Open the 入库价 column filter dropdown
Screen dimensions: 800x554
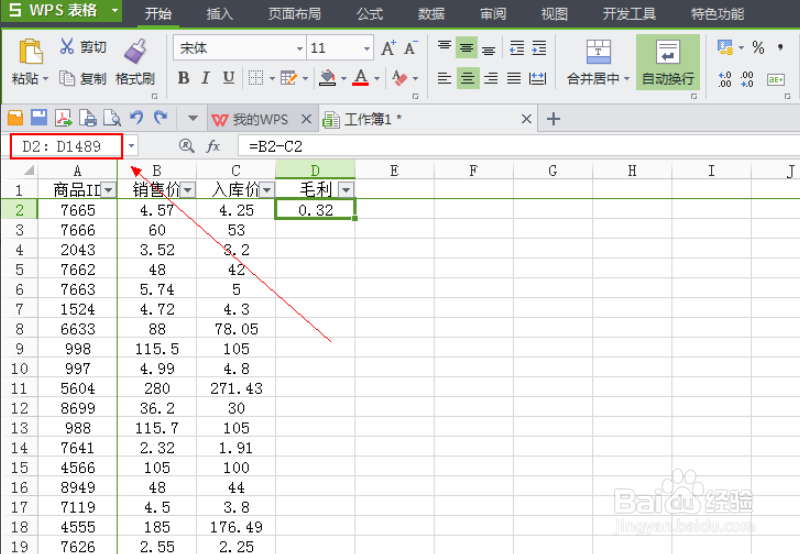pyautogui.click(x=267, y=190)
